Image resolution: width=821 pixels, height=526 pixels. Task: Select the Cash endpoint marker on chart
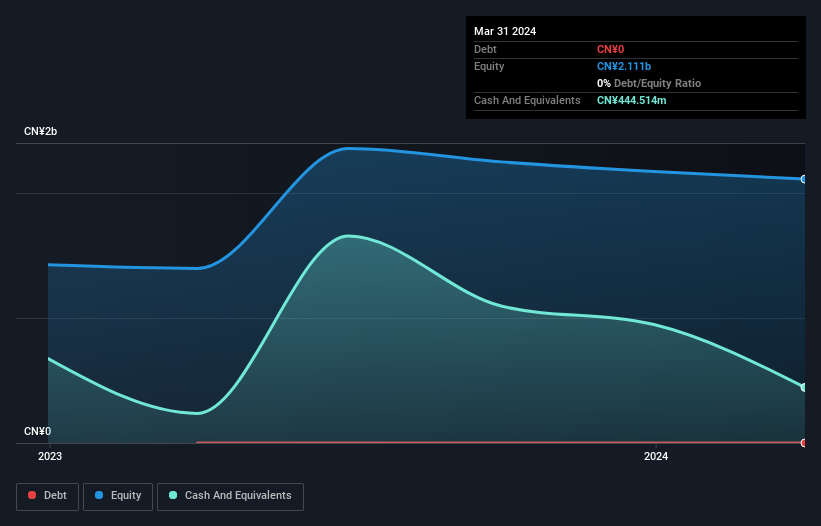tap(804, 387)
